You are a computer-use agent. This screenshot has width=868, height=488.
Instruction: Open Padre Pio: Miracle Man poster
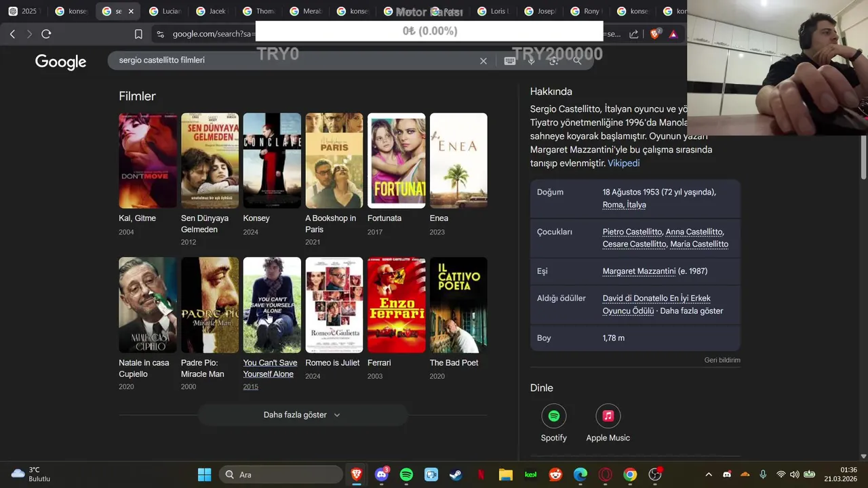point(210,305)
